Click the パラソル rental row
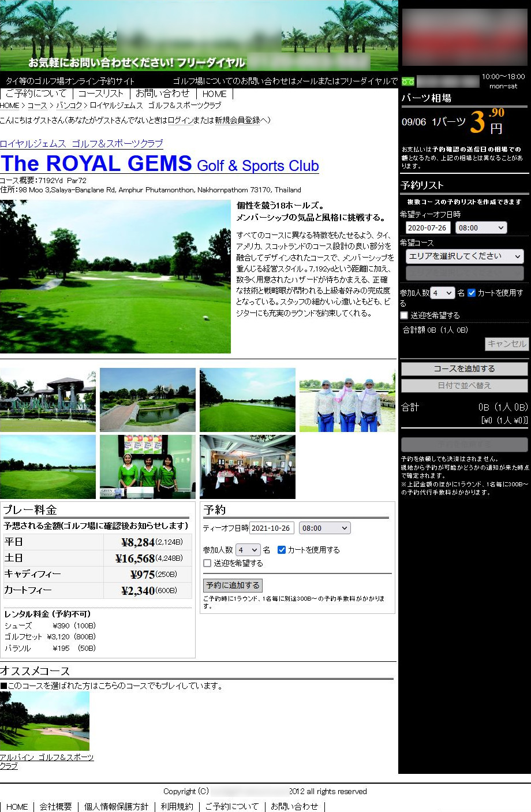 [x=50, y=648]
